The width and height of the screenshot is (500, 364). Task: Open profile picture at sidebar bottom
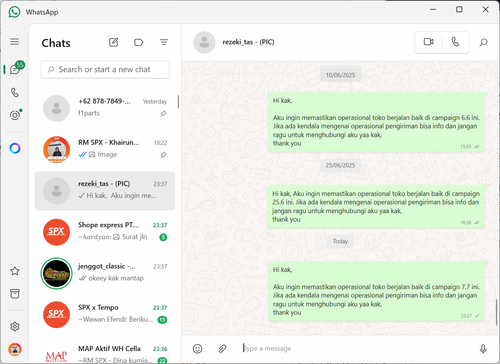click(x=15, y=349)
